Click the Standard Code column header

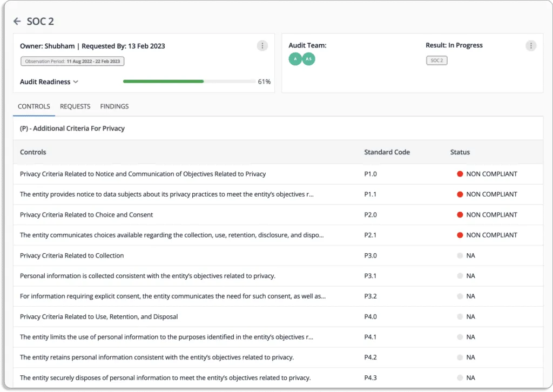click(387, 152)
